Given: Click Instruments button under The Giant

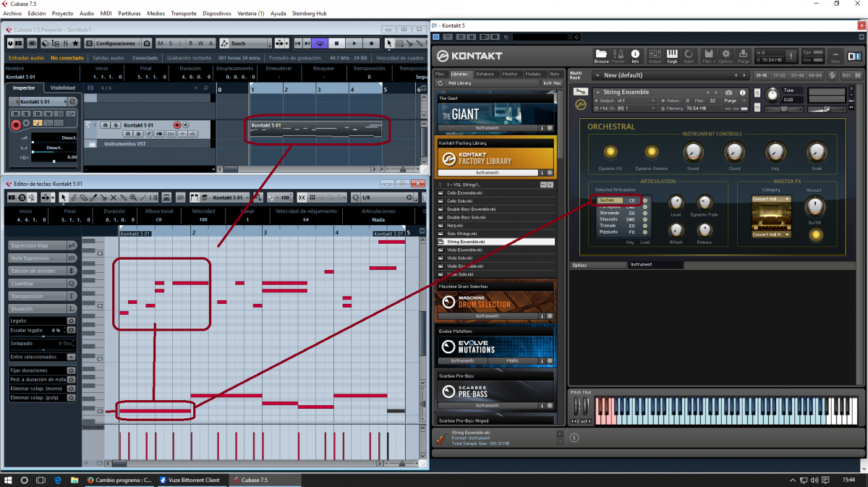Looking at the screenshot, I should (487, 127).
